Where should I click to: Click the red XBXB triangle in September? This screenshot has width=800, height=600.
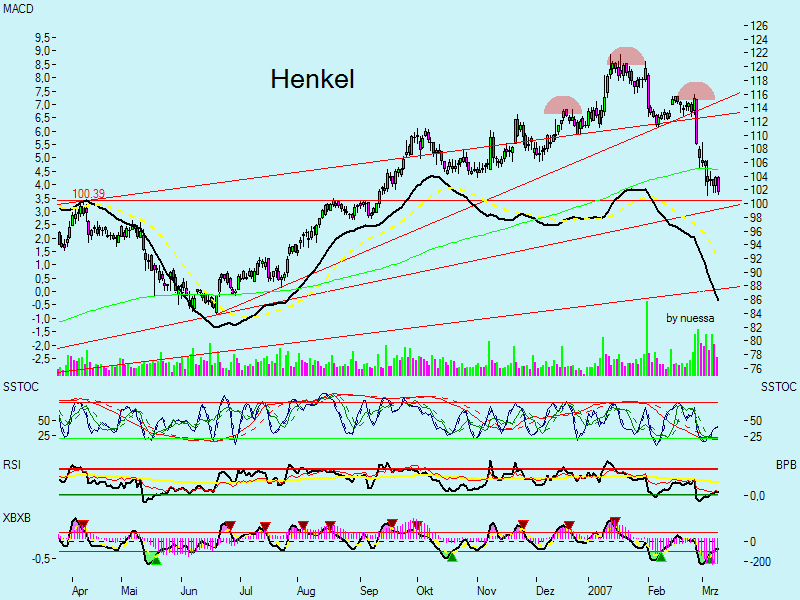click(392, 523)
